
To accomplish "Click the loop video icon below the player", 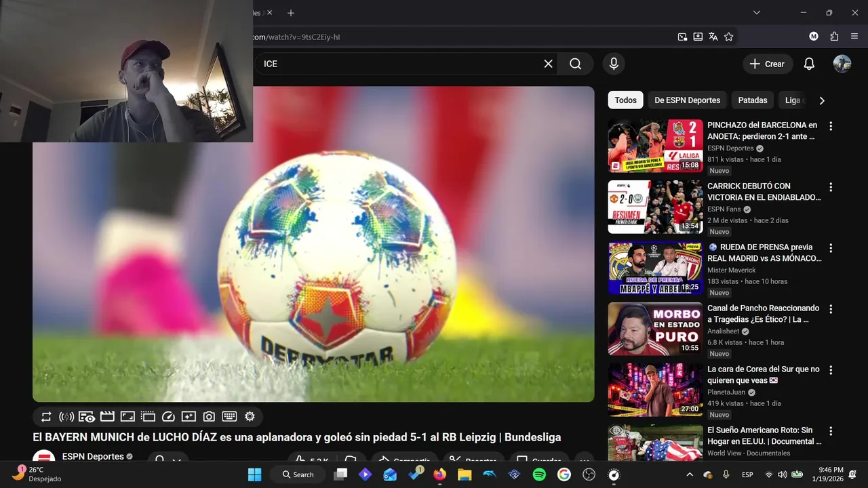I will (x=46, y=417).
